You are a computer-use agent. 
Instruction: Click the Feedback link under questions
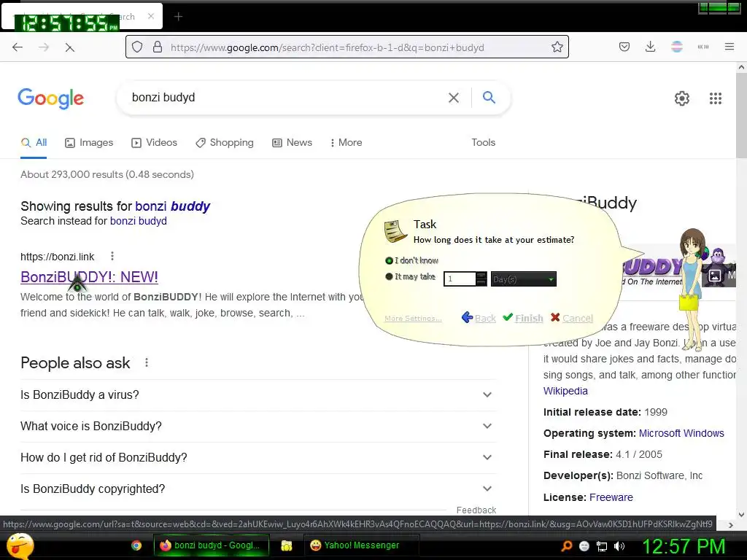pyautogui.click(x=476, y=510)
